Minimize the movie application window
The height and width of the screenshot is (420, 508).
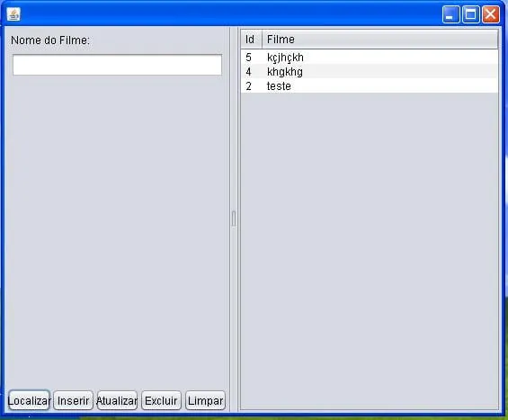(x=450, y=14)
